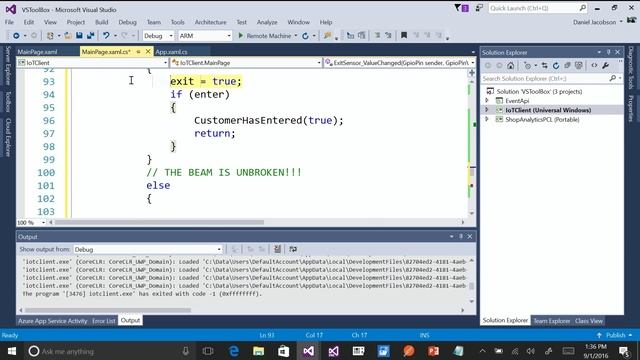Refresh the Solution Explorer

(x=556, y=65)
